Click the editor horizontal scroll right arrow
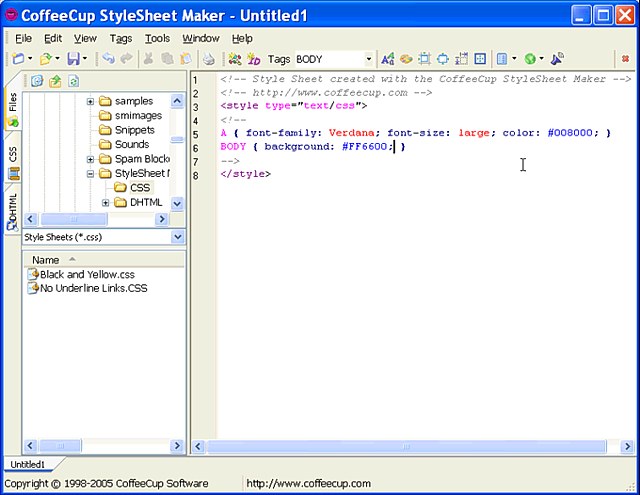 (627, 446)
